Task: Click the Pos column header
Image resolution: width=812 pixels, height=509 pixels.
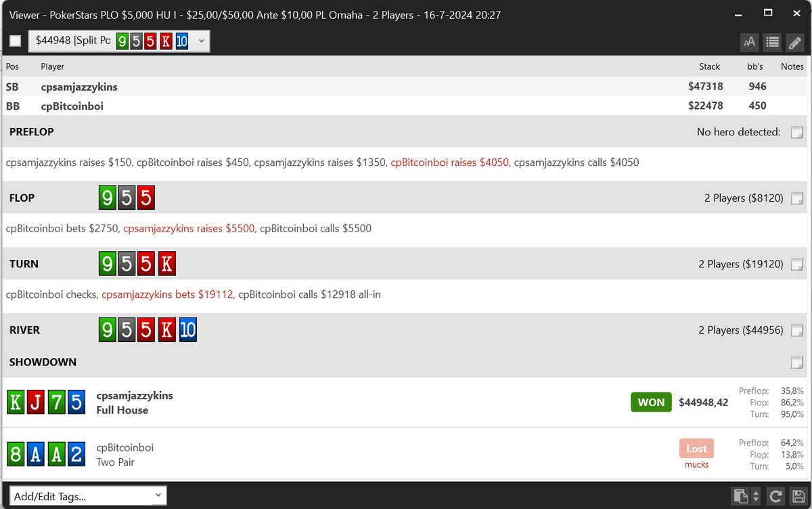Action: (x=12, y=66)
